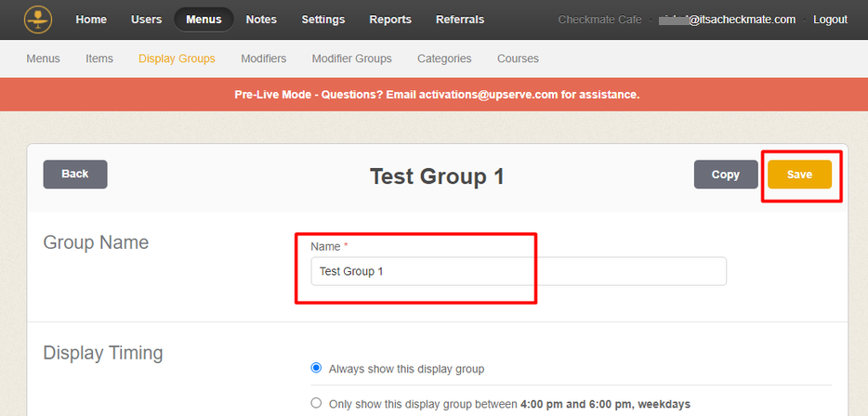Click the Copy button
The image size is (868, 416).
click(x=726, y=175)
